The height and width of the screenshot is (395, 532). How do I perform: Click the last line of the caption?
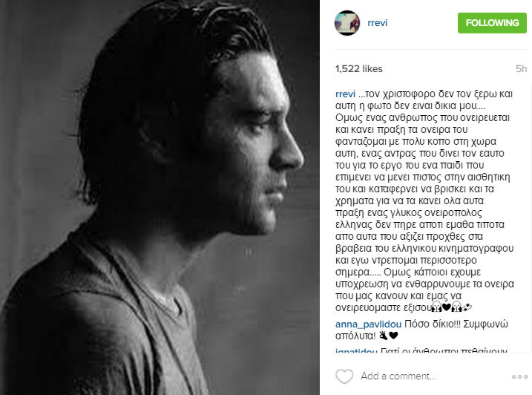click(404, 307)
